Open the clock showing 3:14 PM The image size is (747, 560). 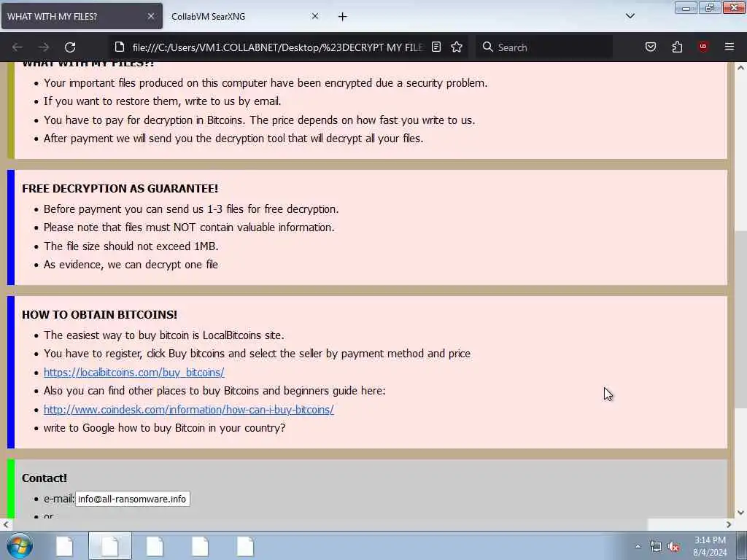(710, 546)
